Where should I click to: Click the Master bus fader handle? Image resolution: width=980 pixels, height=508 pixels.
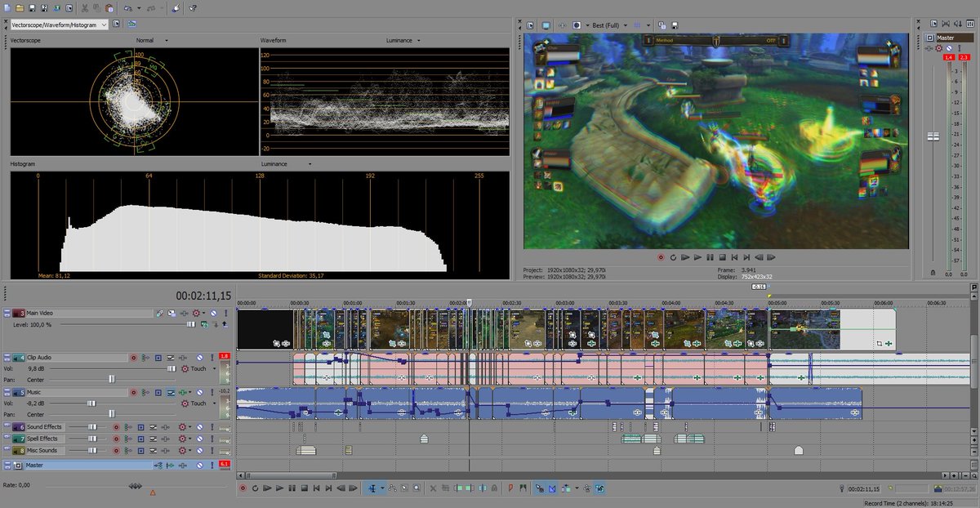coord(933,137)
